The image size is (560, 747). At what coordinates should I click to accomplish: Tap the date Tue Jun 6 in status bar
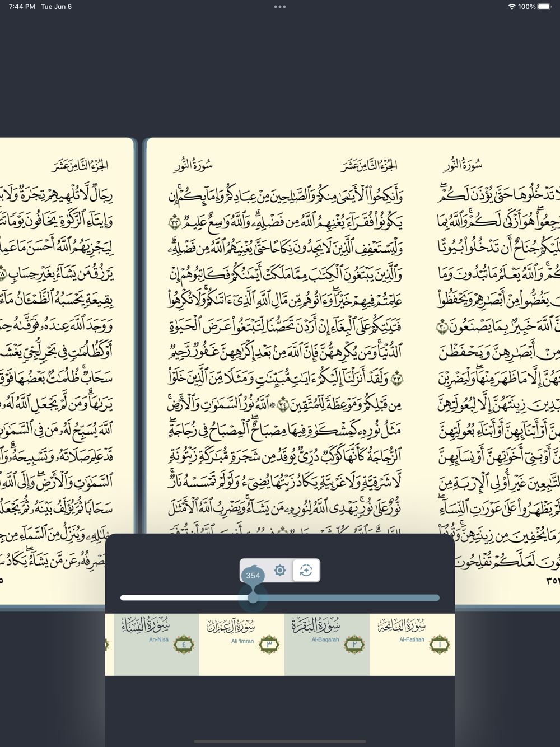point(56,7)
